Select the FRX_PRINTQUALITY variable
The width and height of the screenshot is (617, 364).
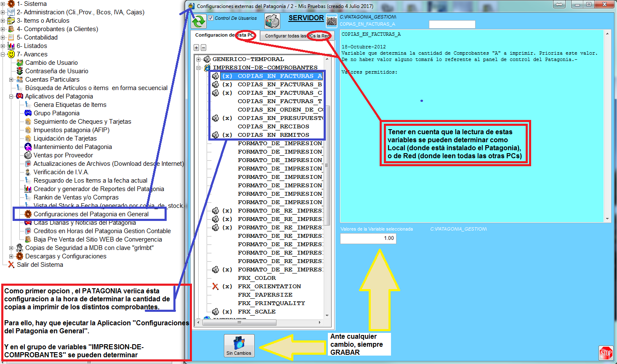tap(271, 303)
